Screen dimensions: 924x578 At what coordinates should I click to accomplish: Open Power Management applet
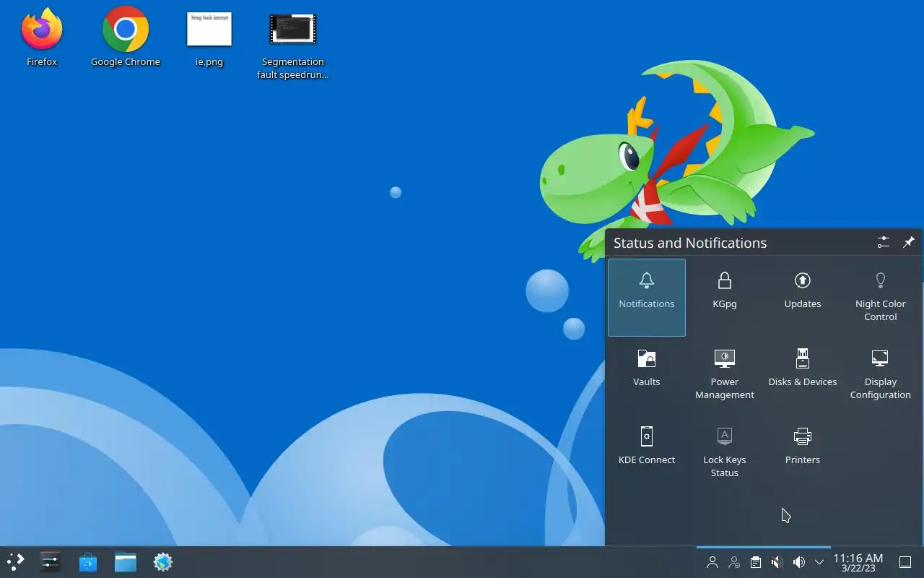click(725, 375)
